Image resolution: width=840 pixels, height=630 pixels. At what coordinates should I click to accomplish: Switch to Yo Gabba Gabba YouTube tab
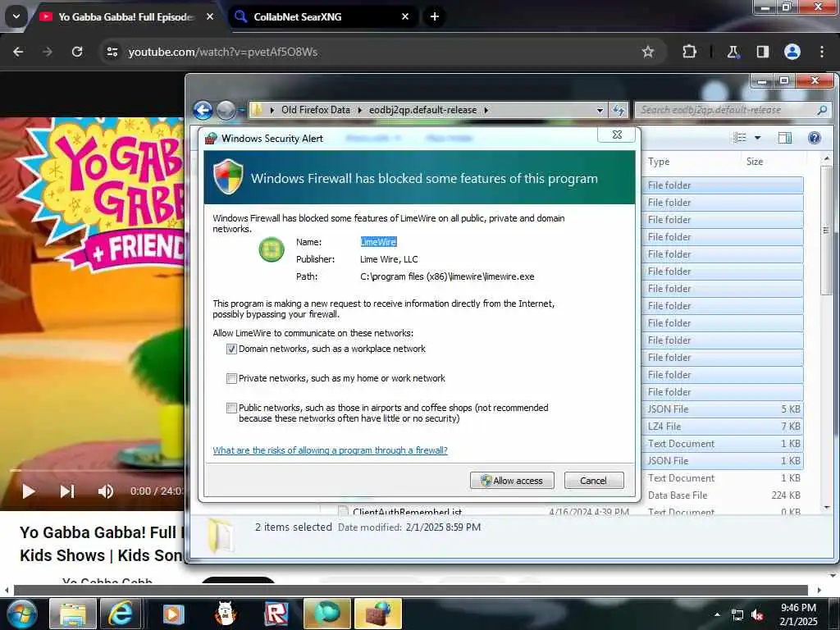(126, 17)
